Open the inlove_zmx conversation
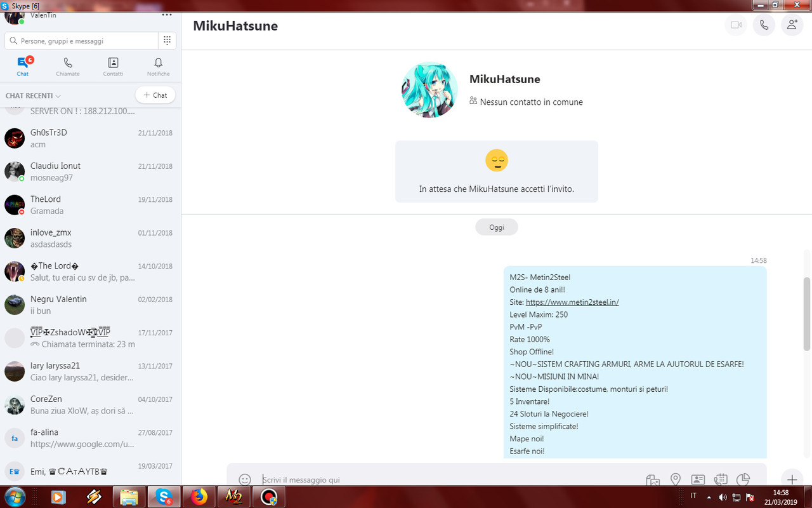Image resolution: width=812 pixels, height=508 pixels. (91, 238)
